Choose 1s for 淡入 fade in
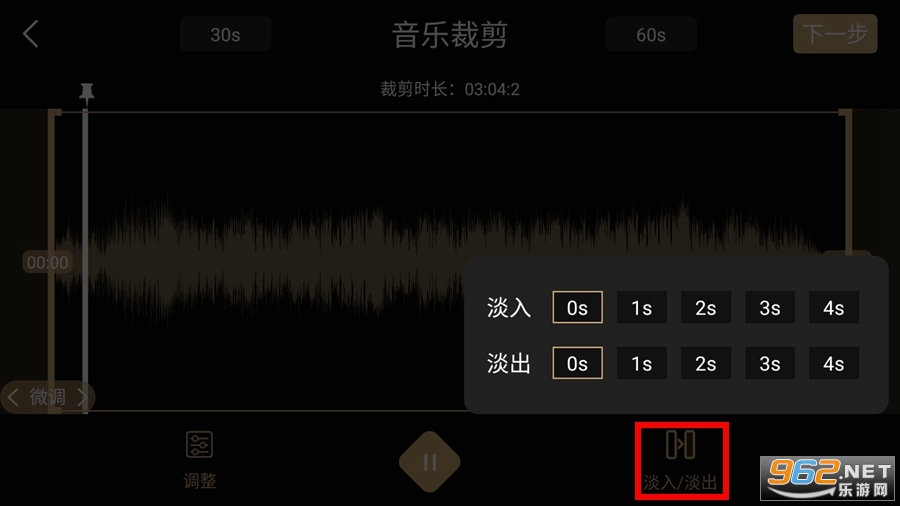This screenshot has height=506, width=900. click(x=642, y=308)
